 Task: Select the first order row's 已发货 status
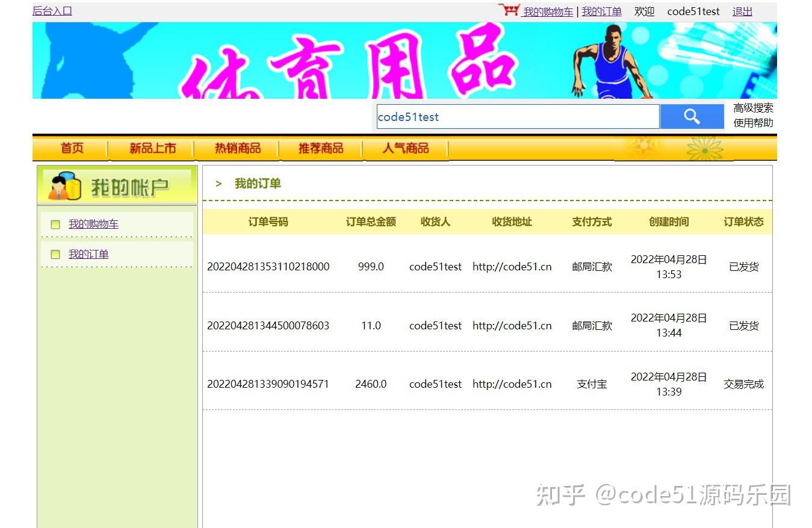743,267
